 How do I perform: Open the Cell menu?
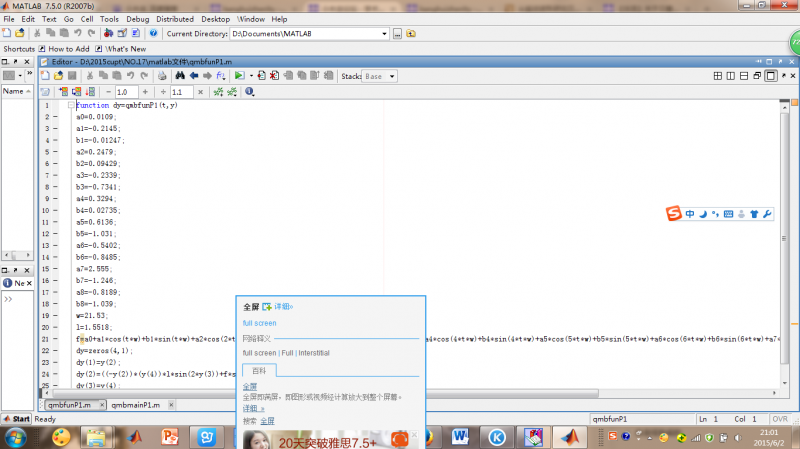click(87, 19)
